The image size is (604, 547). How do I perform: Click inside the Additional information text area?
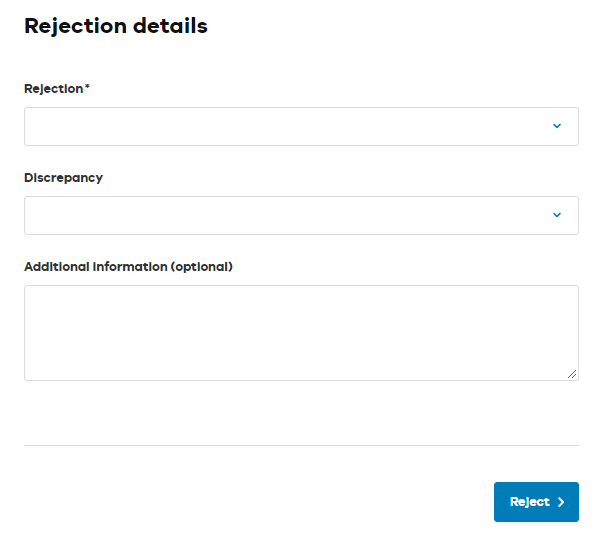[x=300, y=332]
